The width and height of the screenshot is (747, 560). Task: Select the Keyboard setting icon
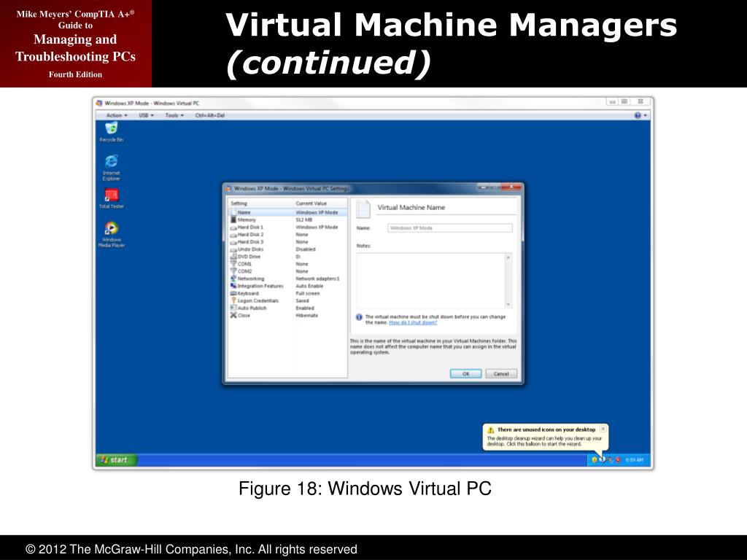point(233,293)
